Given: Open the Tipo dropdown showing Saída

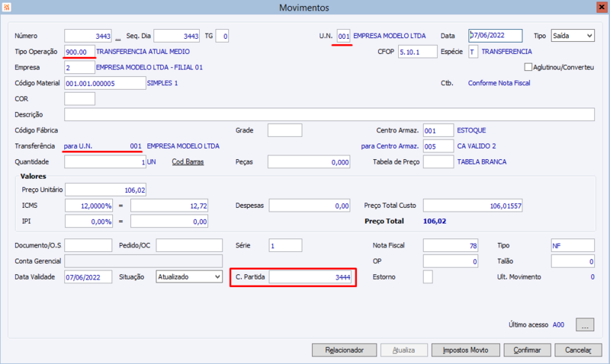Looking at the screenshot, I should 573,36.
